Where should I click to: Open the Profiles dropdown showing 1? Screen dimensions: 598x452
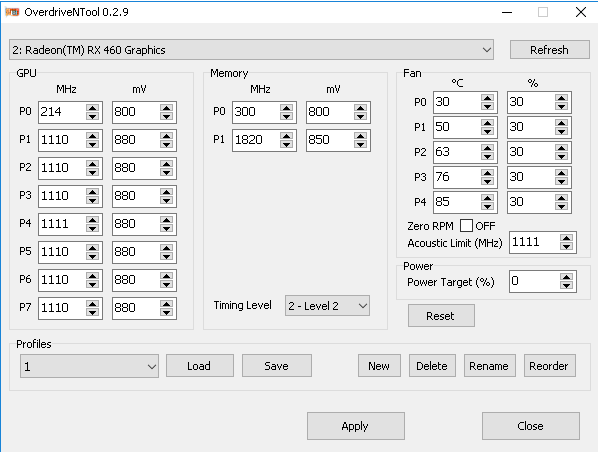[89, 366]
